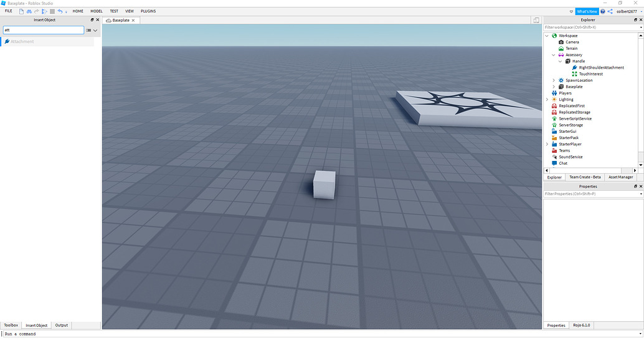Close the Insert Object panel
This screenshot has height=348, width=644.
click(x=98, y=20)
